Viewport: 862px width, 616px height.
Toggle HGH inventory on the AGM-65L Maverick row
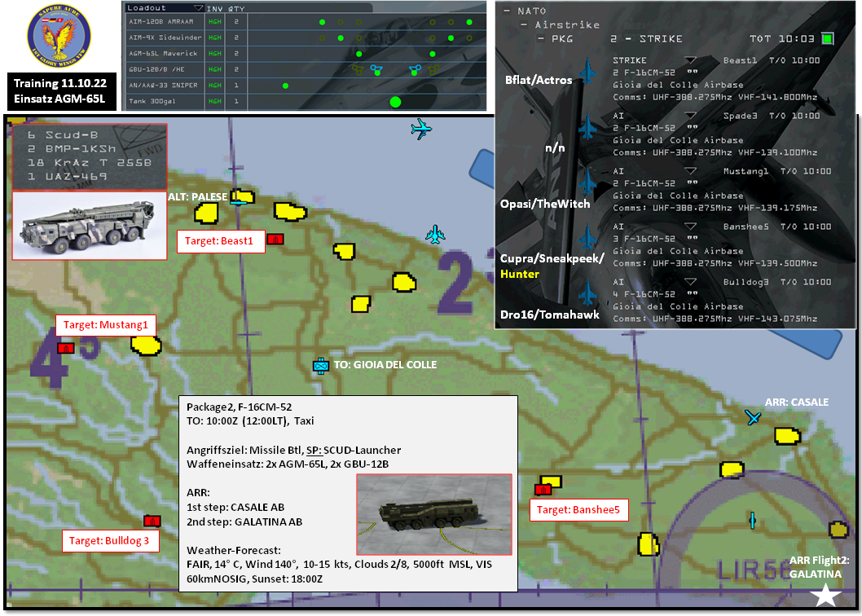215,54
